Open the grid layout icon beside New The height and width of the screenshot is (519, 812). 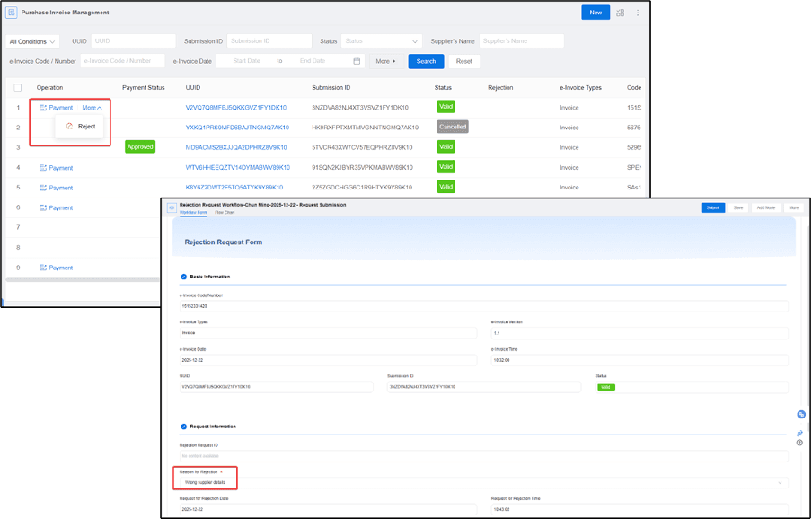[621, 13]
